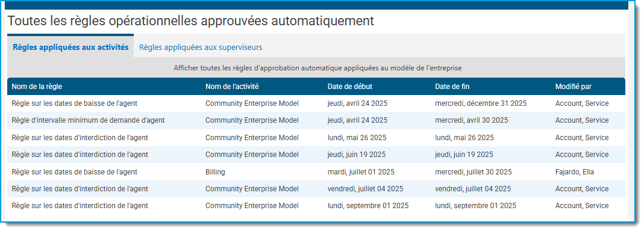The width and height of the screenshot is (644, 231).
Task: Click end date vendredi, juillet 04 2025
Action: pos(473,189)
